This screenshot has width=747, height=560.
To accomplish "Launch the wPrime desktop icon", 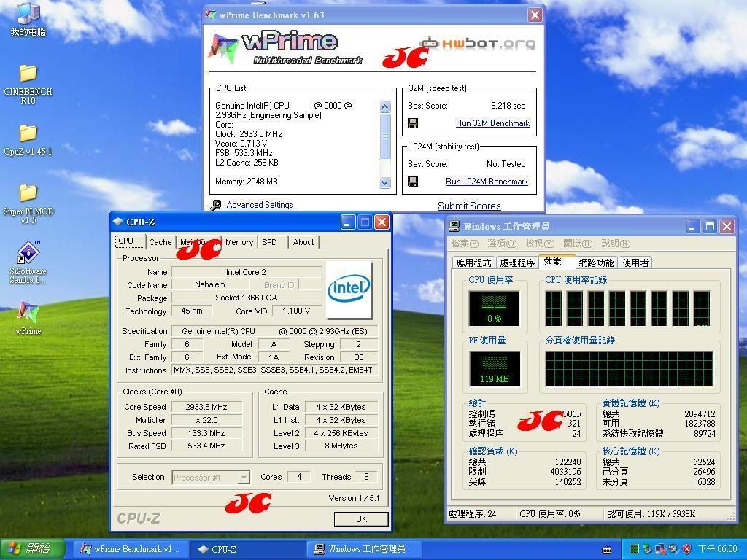I will (28, 314).
